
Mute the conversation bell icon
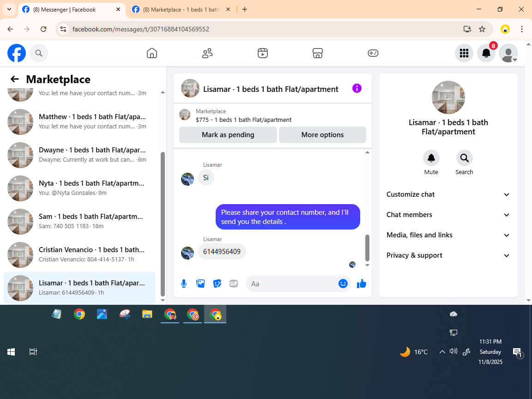coord(431,158)
